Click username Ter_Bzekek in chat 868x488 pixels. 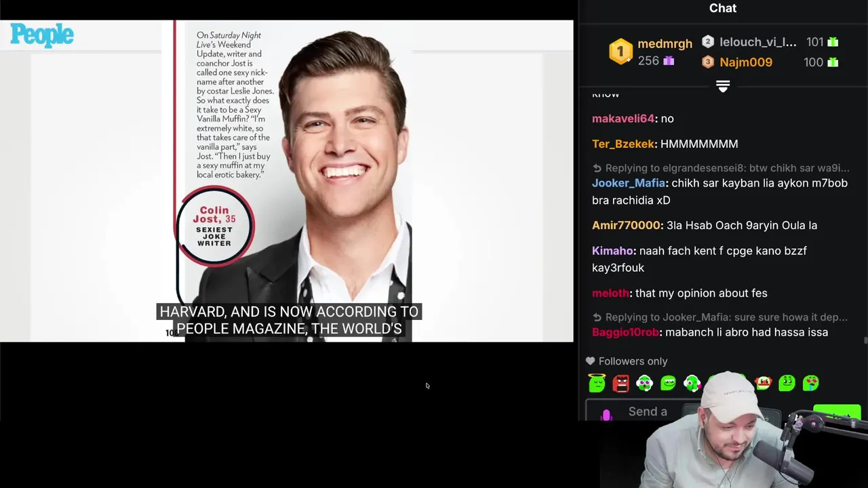(x=623, y=144)
